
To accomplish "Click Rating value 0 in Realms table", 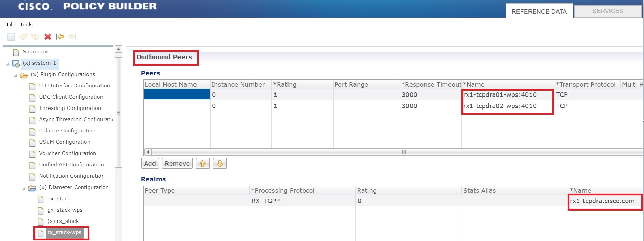I will [x=408, y=201].
